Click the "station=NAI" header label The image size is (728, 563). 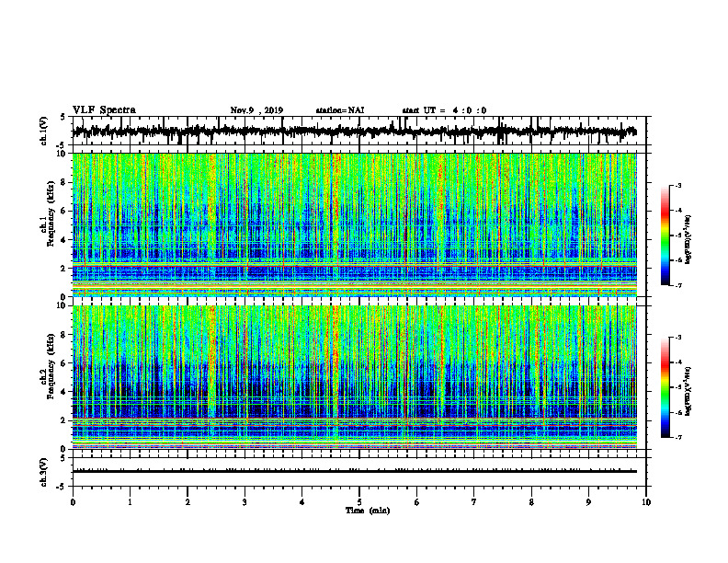point(340,110)
